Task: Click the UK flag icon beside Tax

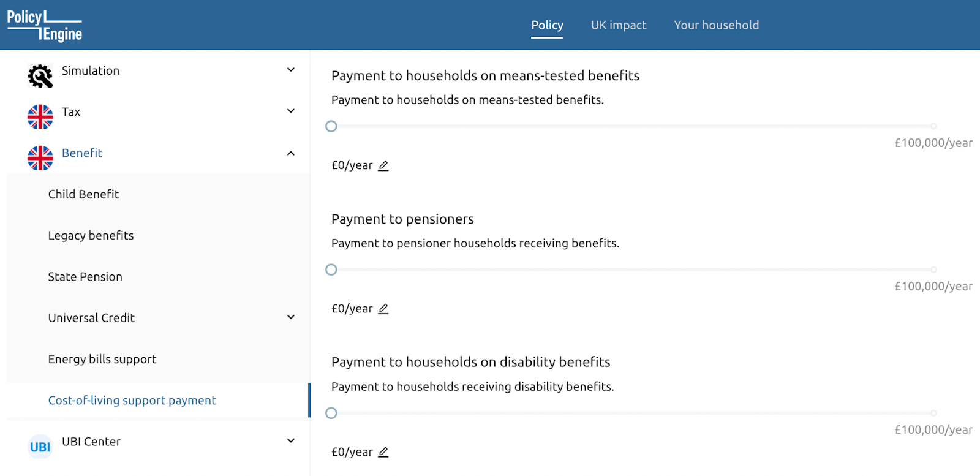Action: [x=40, y=116]
